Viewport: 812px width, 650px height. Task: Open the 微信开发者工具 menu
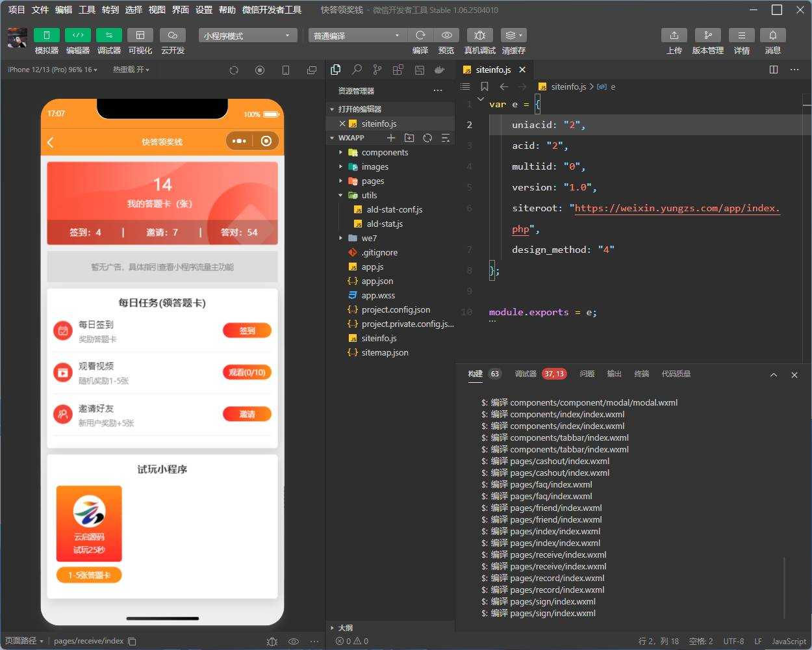point(272,10)
